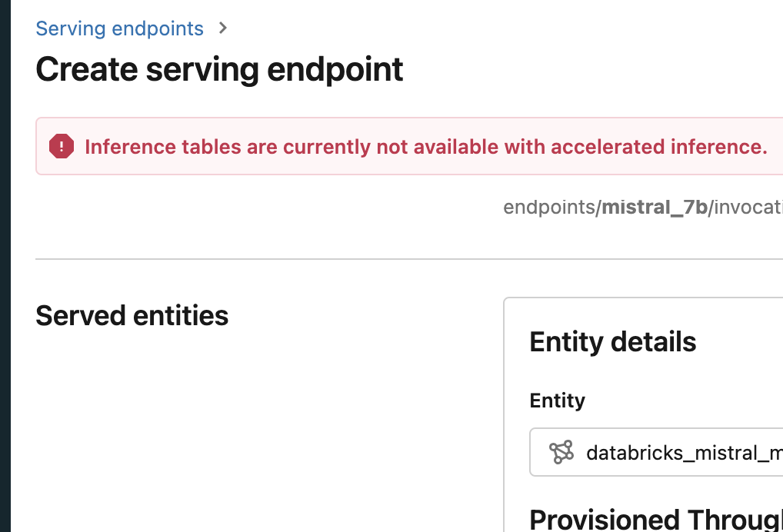
Task: Expand the breadcrumb chevron after Serving endpoints
Action: pos(222,28)
